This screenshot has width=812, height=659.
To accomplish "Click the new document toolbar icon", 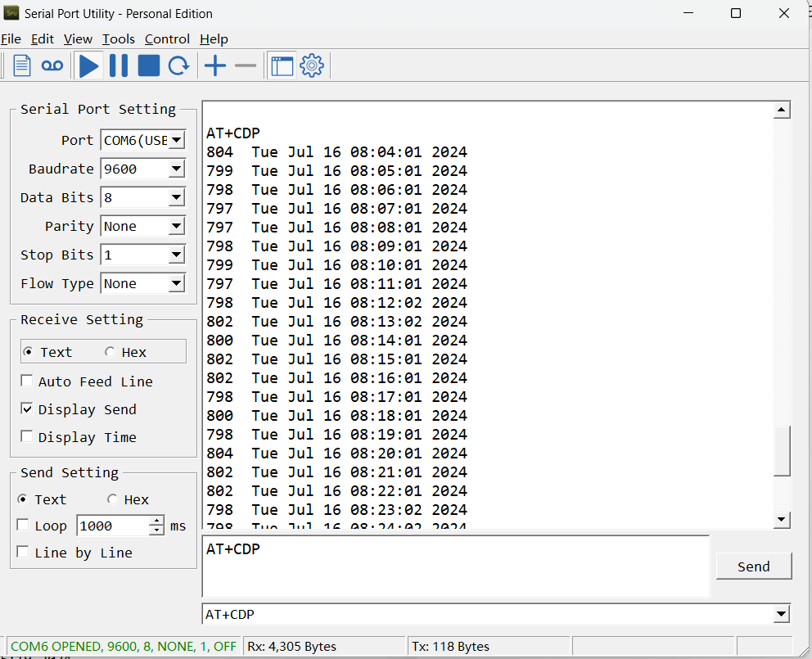I will pyautogui.click(x=22, y=65).
